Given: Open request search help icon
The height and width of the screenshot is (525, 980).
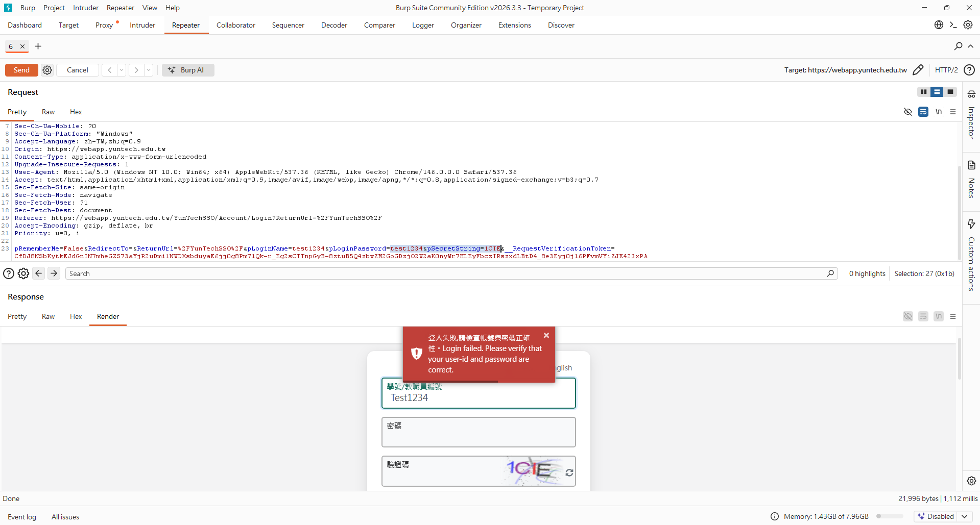Looking at the screenshot, I should pos(9,273).
